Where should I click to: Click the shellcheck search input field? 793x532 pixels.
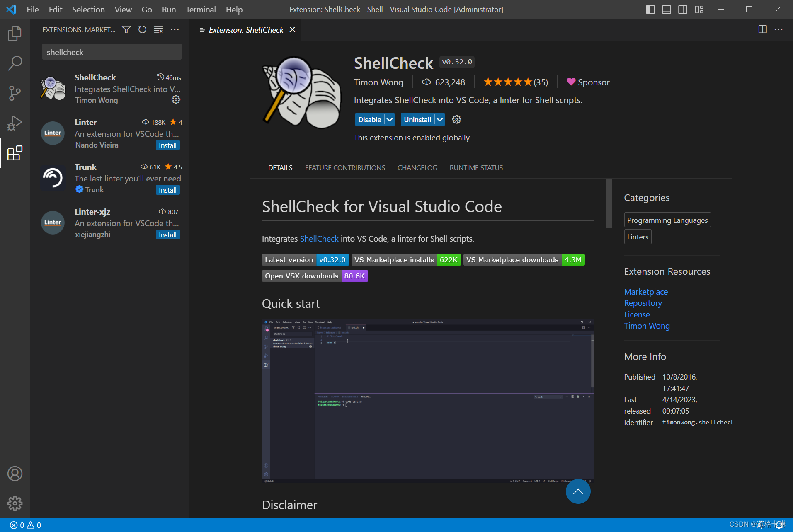coord(112,52)
